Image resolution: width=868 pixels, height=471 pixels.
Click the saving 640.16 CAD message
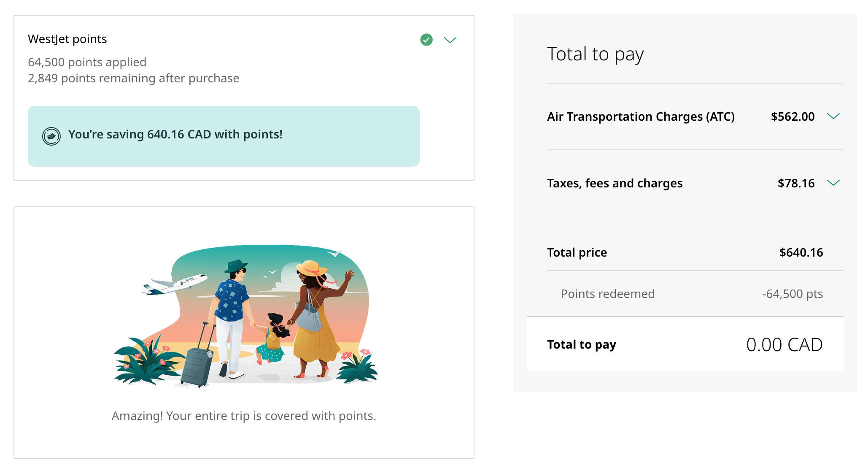click(175, 134)
